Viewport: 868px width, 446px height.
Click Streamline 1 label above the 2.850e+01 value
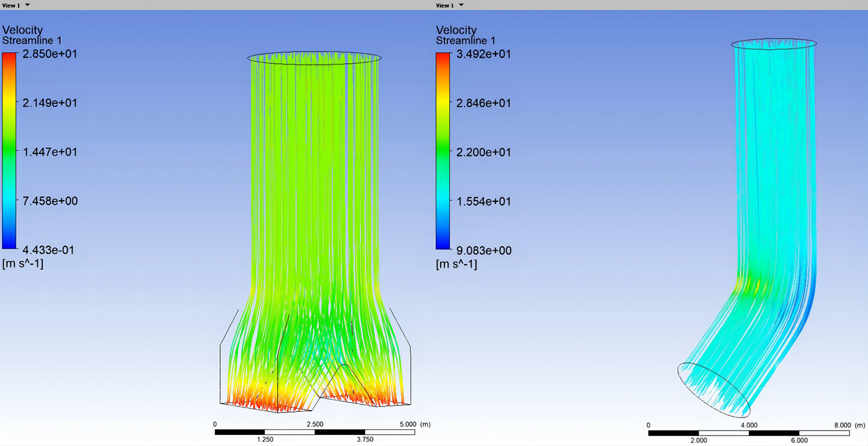(32, 41)
